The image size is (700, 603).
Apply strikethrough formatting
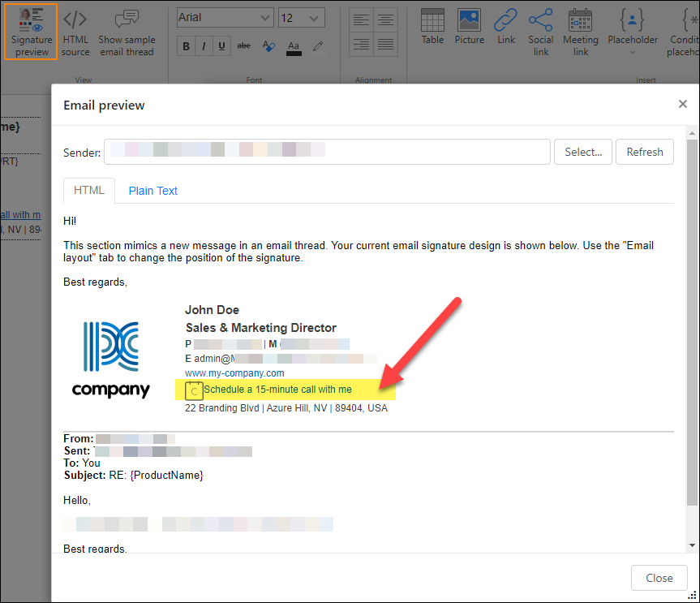(x=243, y=46)
